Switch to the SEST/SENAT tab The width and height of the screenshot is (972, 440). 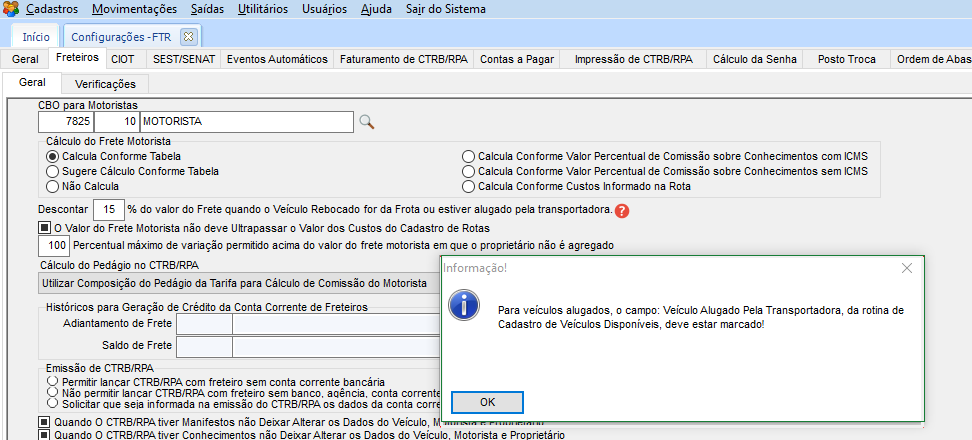183,59
